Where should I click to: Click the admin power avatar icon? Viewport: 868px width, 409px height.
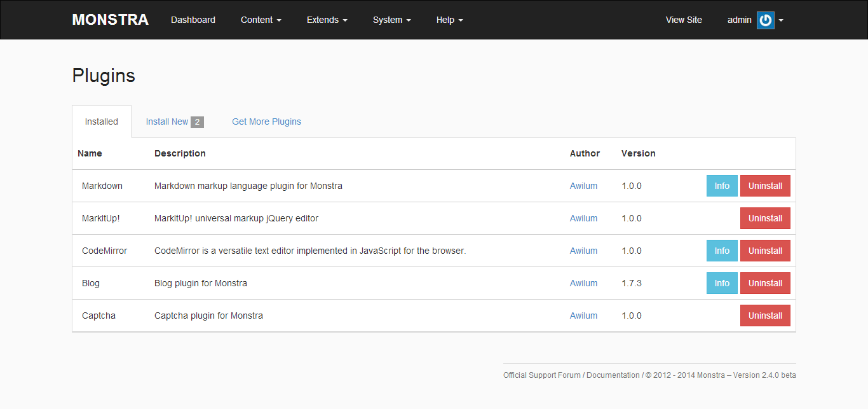pos(765,20)
